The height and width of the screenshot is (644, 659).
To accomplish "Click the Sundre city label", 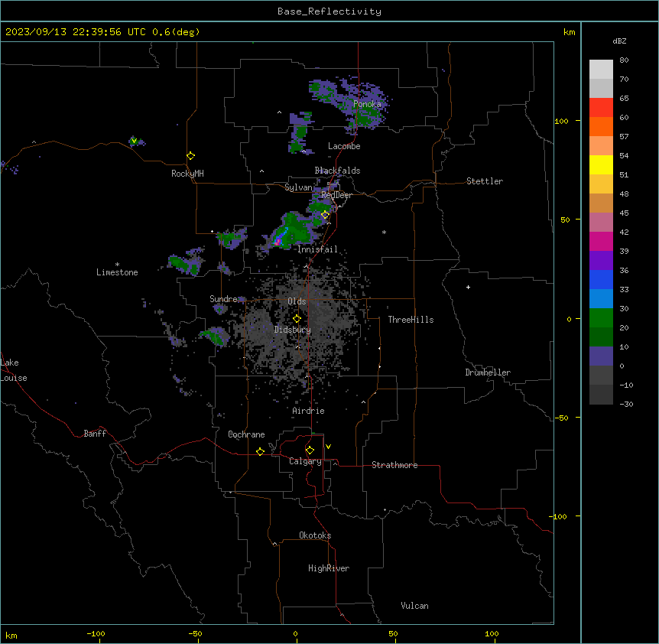I will click(x=223, y=299).
